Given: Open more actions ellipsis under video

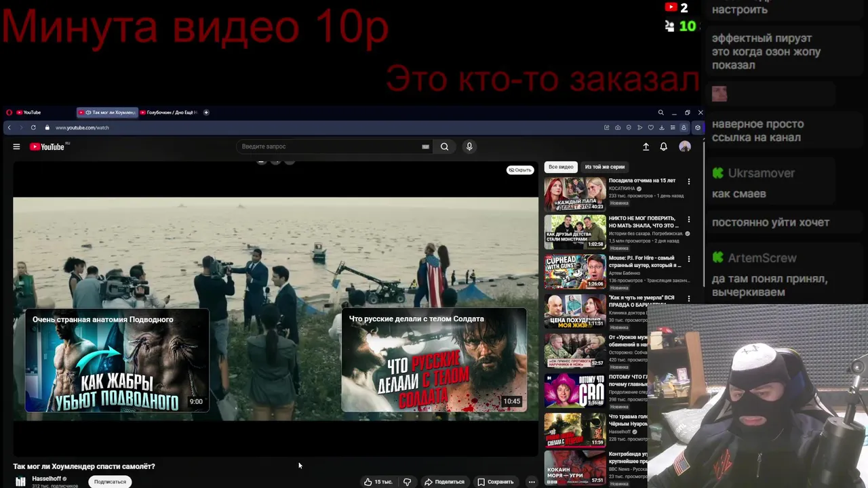Looking at the screenshot, I should pos(532,482).
